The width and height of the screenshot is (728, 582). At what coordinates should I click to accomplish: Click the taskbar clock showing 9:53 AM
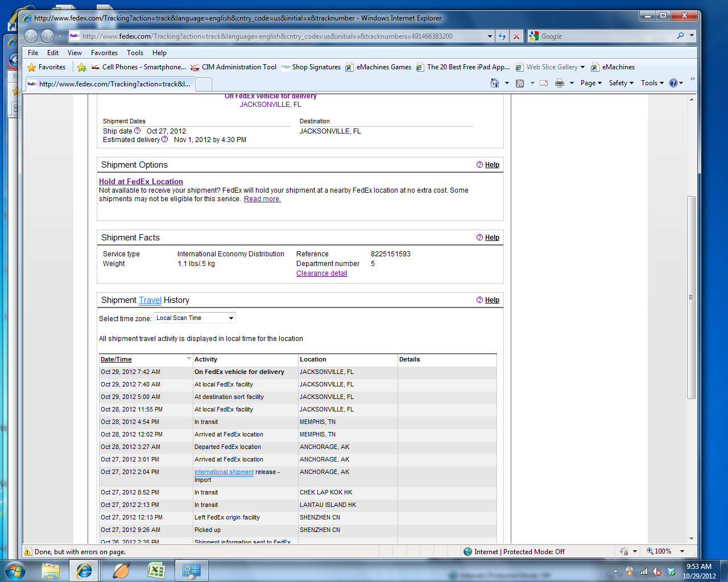[699, 566]
